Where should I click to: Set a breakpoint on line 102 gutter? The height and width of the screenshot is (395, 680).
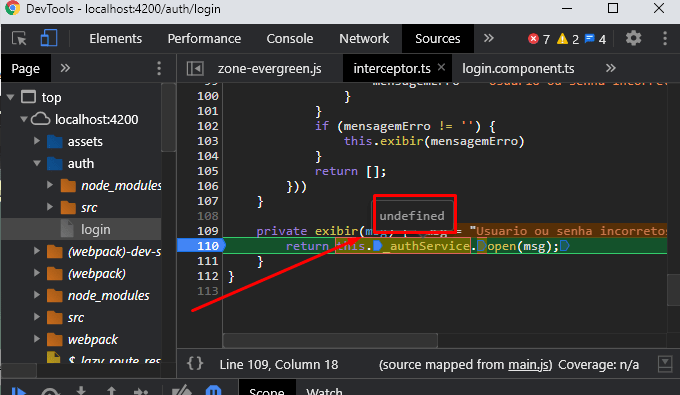[x=207, y=126]
